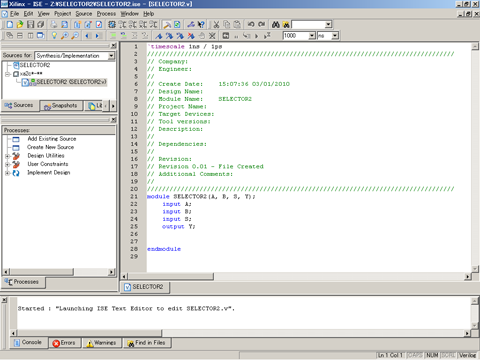480x360 pixels.
Task: Open the 1000 value dropdown
Action: [x=312, y=35]
